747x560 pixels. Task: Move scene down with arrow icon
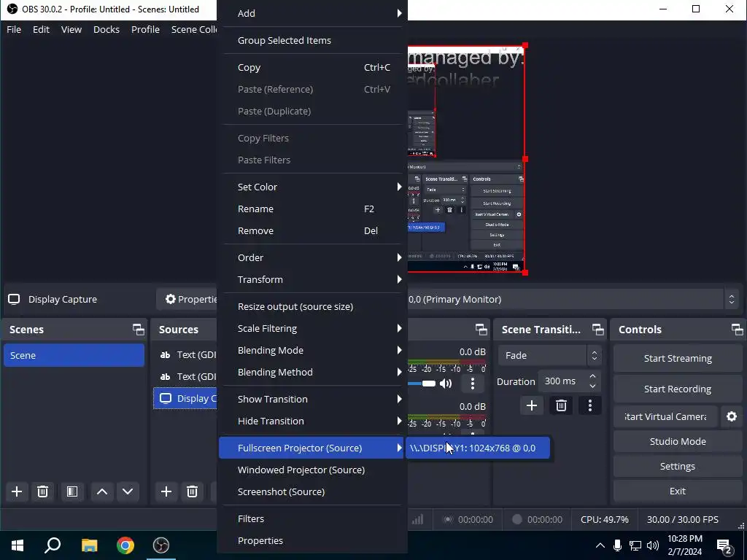pyautogui.click(x=128, y=491)
